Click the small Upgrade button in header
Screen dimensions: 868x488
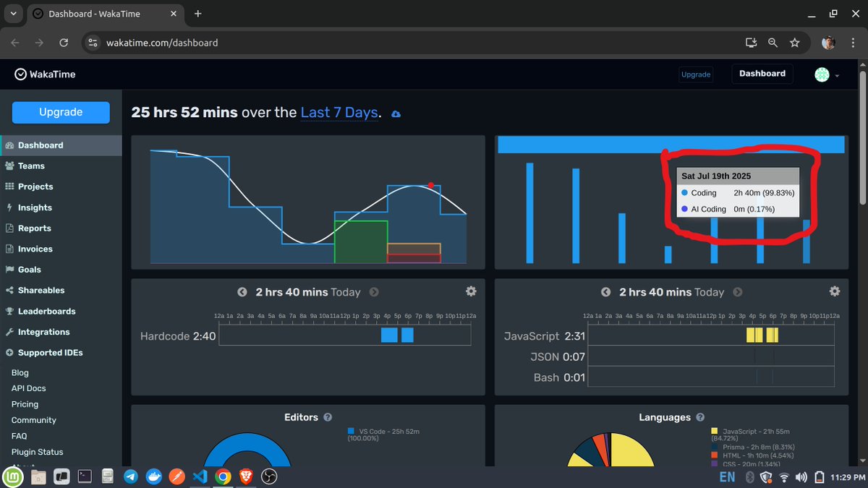coord(696,74)
